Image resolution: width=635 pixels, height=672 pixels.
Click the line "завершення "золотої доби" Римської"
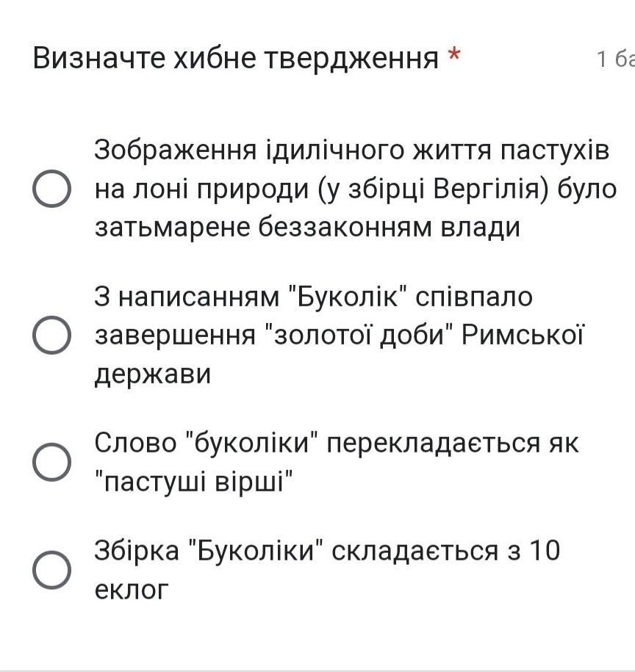tap(339, 335)
